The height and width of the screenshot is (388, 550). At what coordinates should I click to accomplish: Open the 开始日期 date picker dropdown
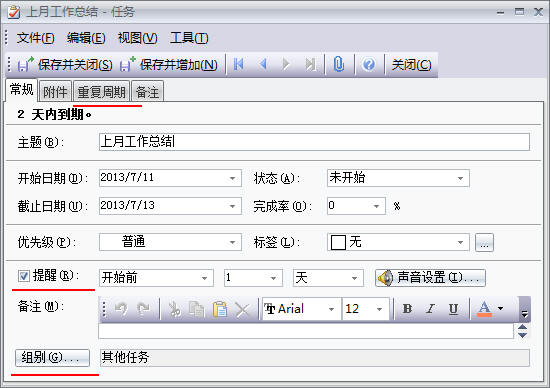coord(232,178)
